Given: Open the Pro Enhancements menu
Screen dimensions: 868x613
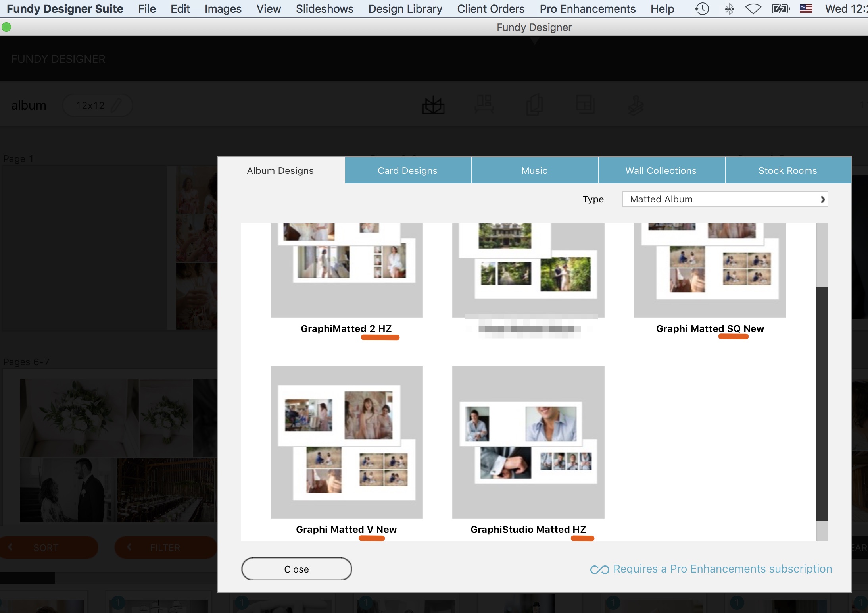Looking at the screenshot, I should point(588,9).
